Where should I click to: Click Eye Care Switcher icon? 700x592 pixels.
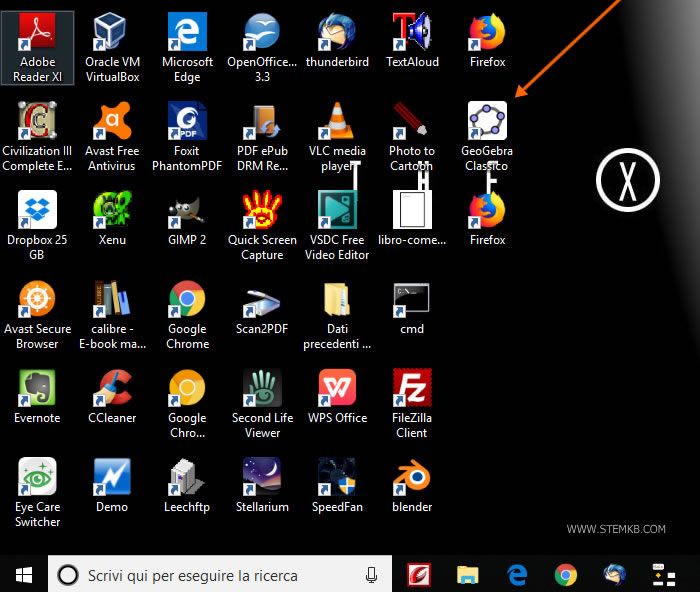(x=38, y=492)
